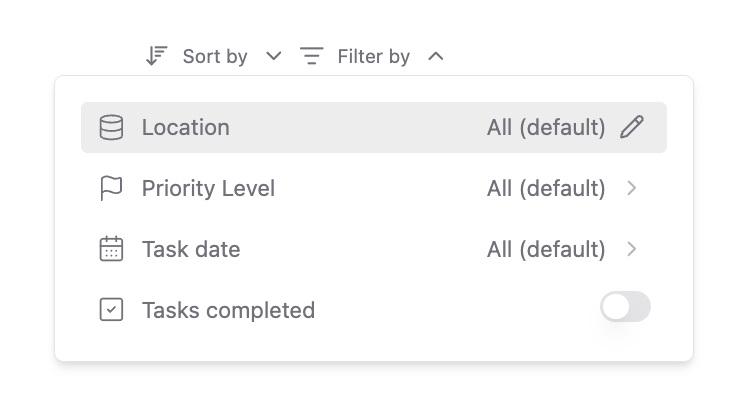740x414 pixels.
Task: Click Location's All (default) value
Action: click(x=546, y=127)
